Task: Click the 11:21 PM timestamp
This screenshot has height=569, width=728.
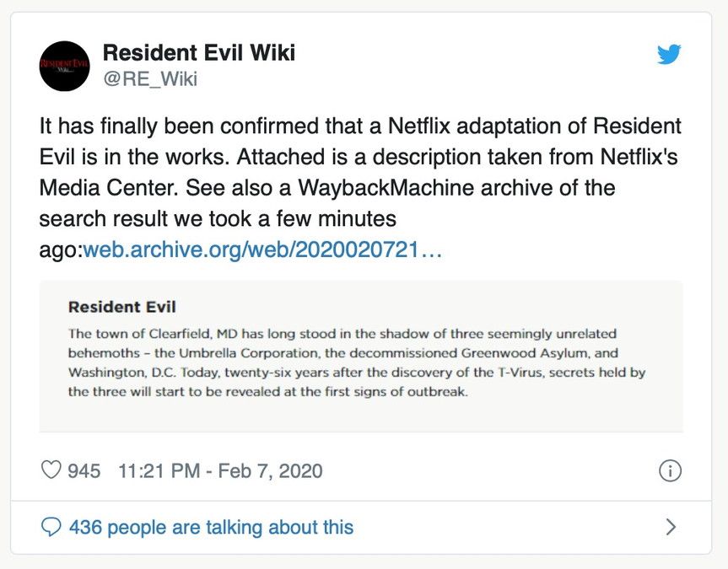Action: click(x=159, y=471)
